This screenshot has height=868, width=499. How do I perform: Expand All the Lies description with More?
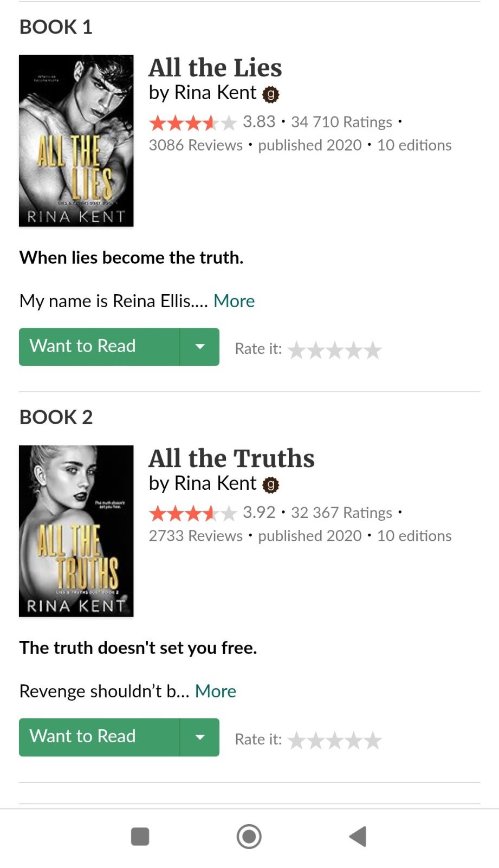234,301
